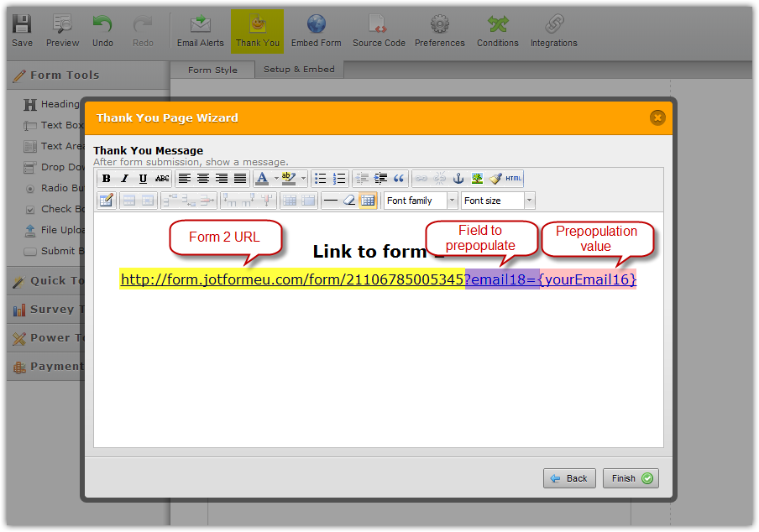
Task: Insert a blockquote
Action: (399, 179)
